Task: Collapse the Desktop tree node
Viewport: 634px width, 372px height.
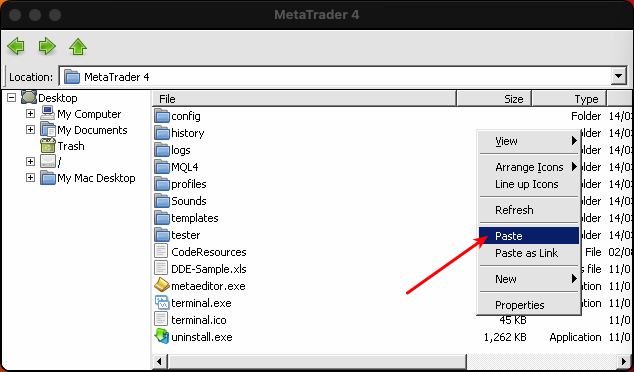Action: pos(12,97)
